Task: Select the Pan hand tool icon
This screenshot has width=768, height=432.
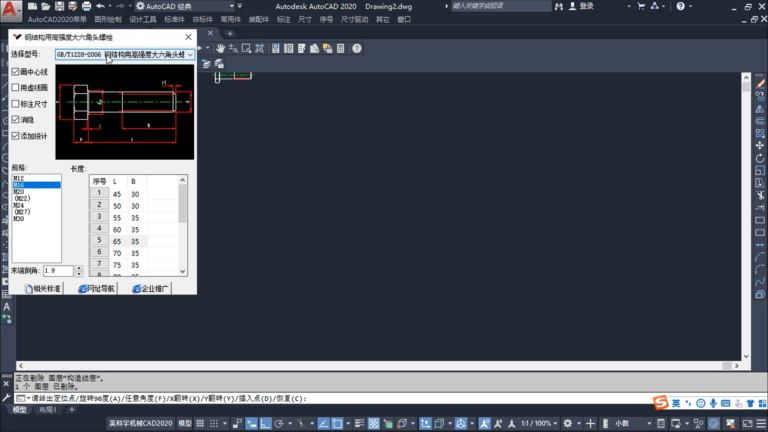Action: pyautogui.click(x=220, y=48)
